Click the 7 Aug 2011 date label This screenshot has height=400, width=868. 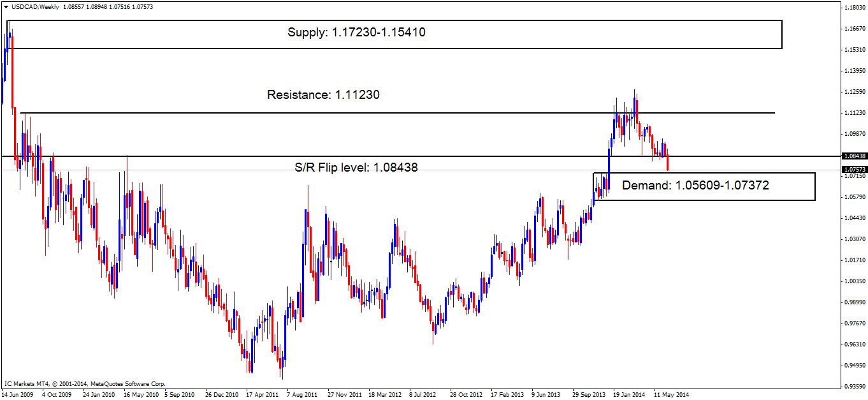click(303, 395)
